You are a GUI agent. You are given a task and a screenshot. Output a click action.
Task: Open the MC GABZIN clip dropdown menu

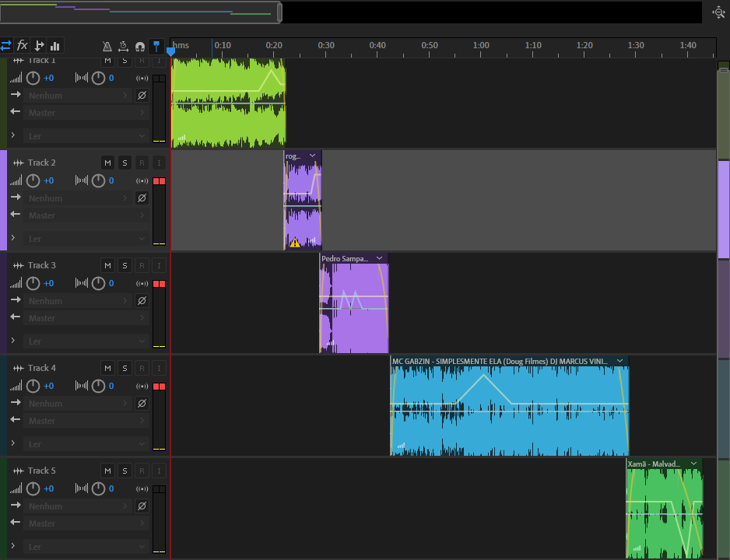[x=619, y=361]
